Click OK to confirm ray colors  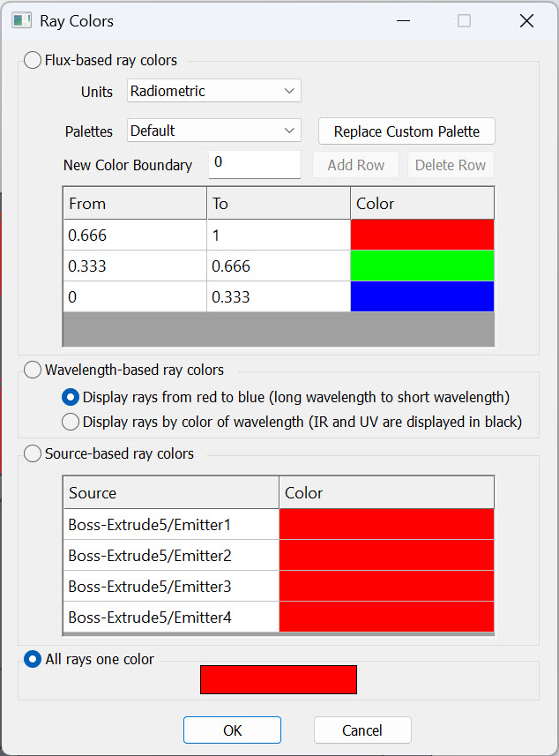[x=232, y=730]
